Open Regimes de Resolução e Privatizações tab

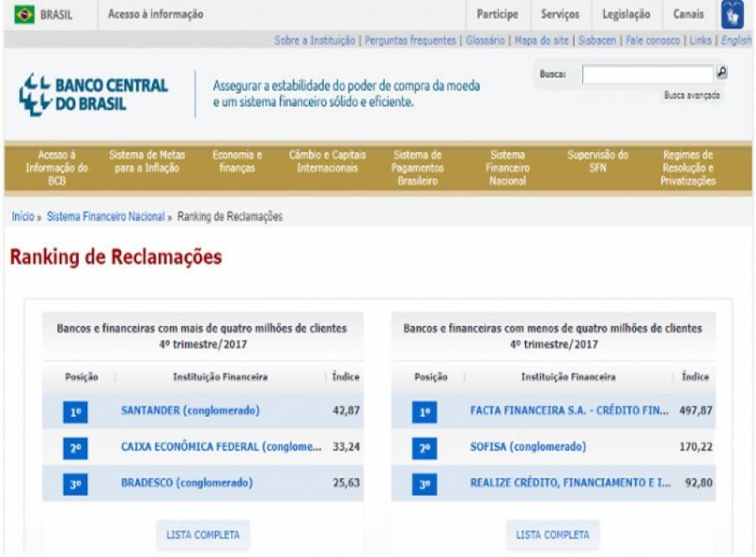(687, 168)
